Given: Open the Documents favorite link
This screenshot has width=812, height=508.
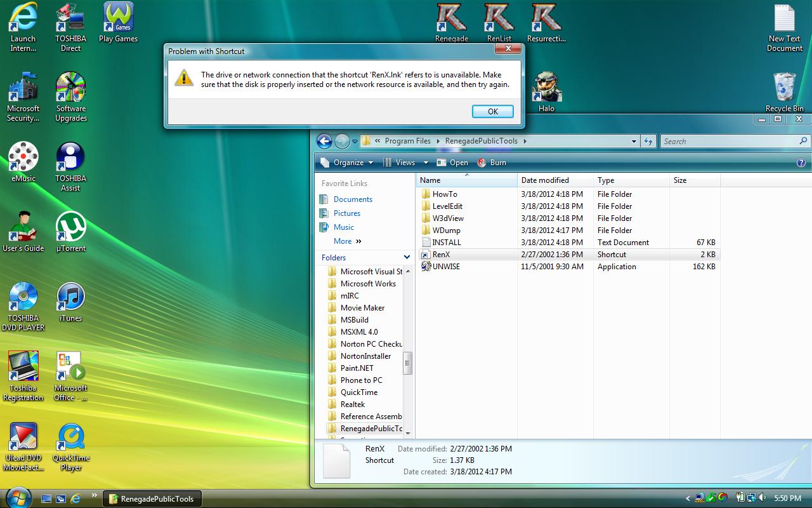Looking at the screenshot, I should coord(353,199).
